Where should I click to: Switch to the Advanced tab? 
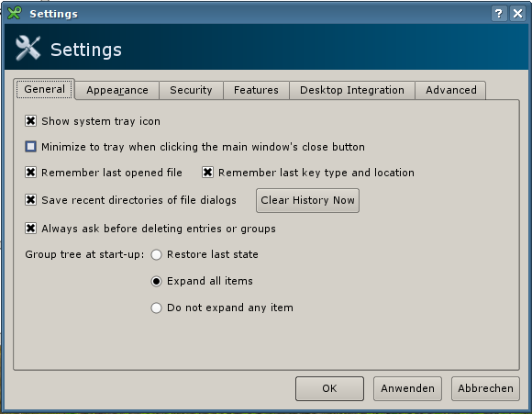pyautogui.click(x=451, y=90)
